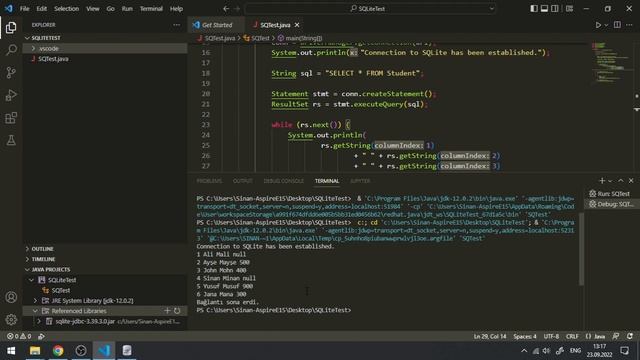Open the File menu
Viewport: 640px width, 360px height.
coord(24,9)
